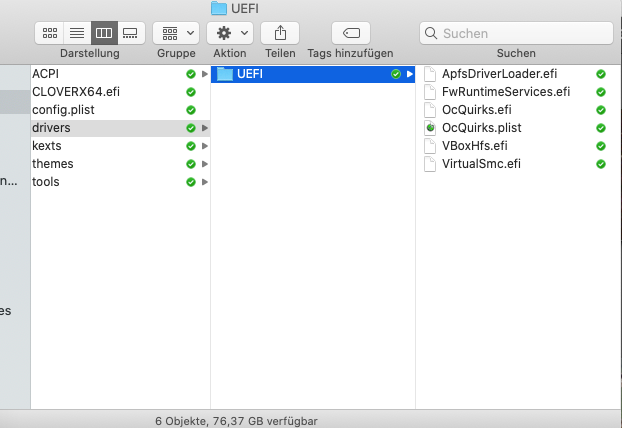Select CLOVERX64.efi in the first column
Screen dimensions: 622x428
pyautogui.click(x=120, y=92)
